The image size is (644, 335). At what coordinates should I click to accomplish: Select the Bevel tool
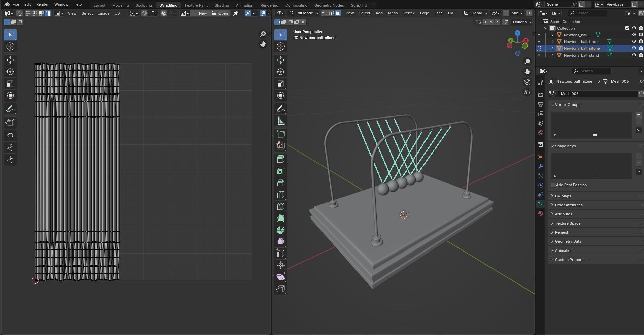pos(281,183)
